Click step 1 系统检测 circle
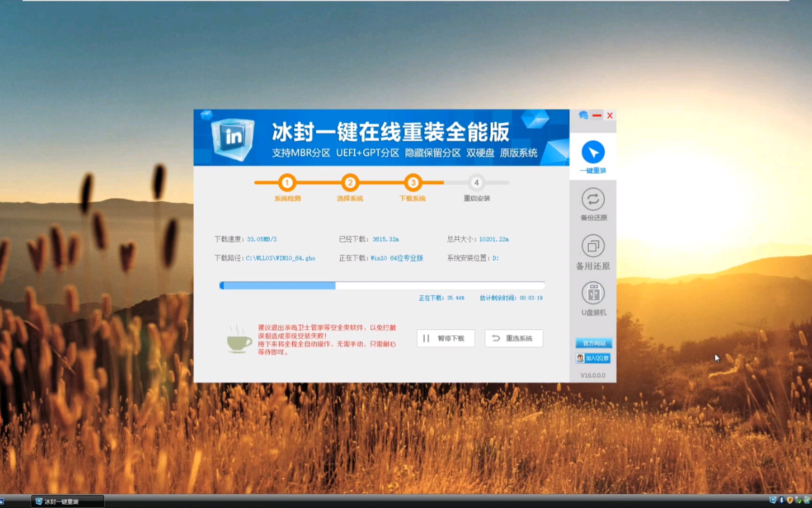The image size is (812, 508). (287, 183)
